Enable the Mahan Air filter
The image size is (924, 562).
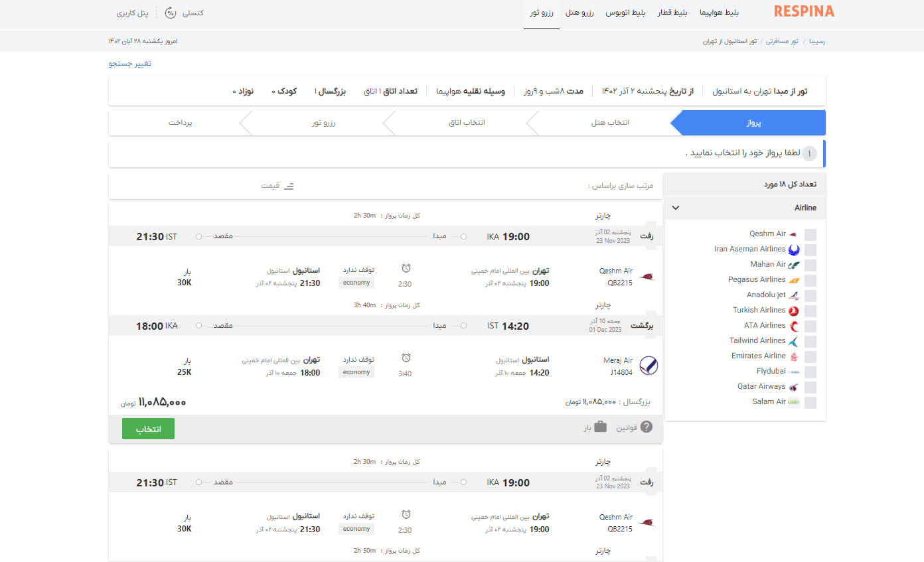810,264
